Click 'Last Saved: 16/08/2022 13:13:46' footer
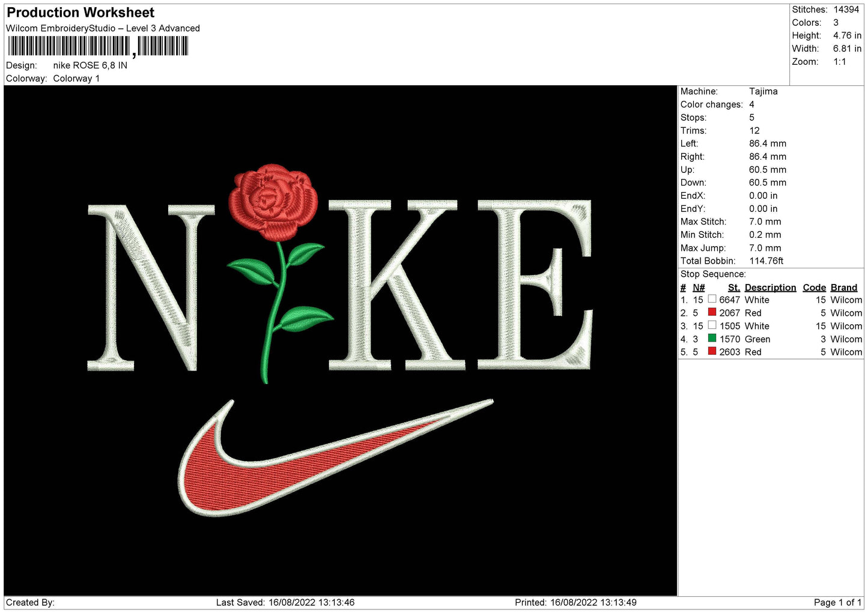Viewport: 868px width, 613px height. (285, 603)
